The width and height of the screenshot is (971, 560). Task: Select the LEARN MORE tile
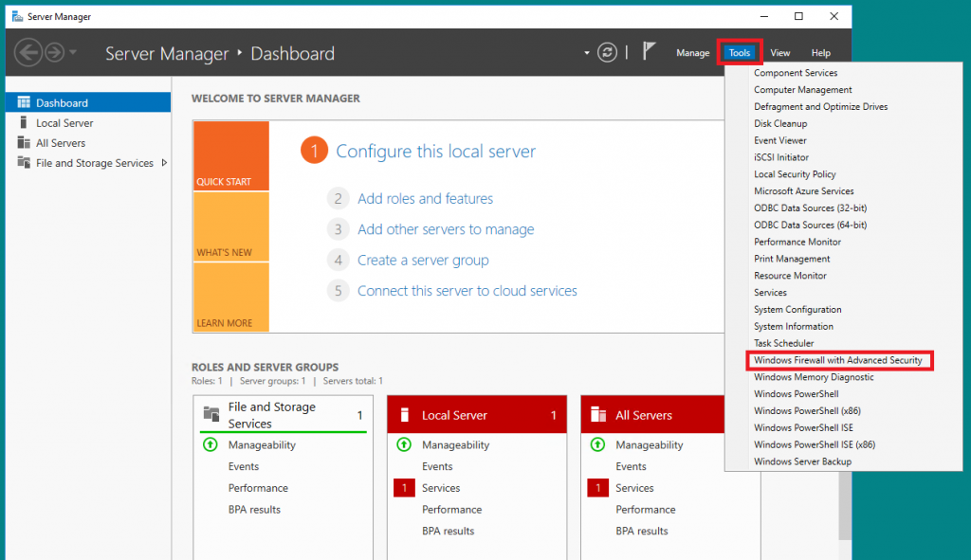(231, 297)
